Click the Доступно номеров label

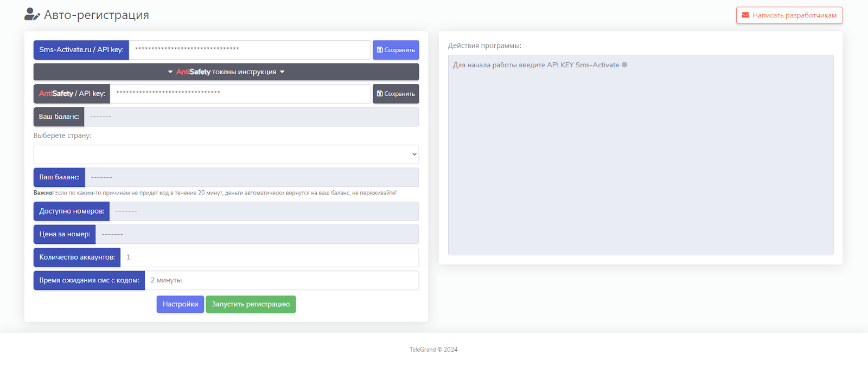[x=72, y=211]
